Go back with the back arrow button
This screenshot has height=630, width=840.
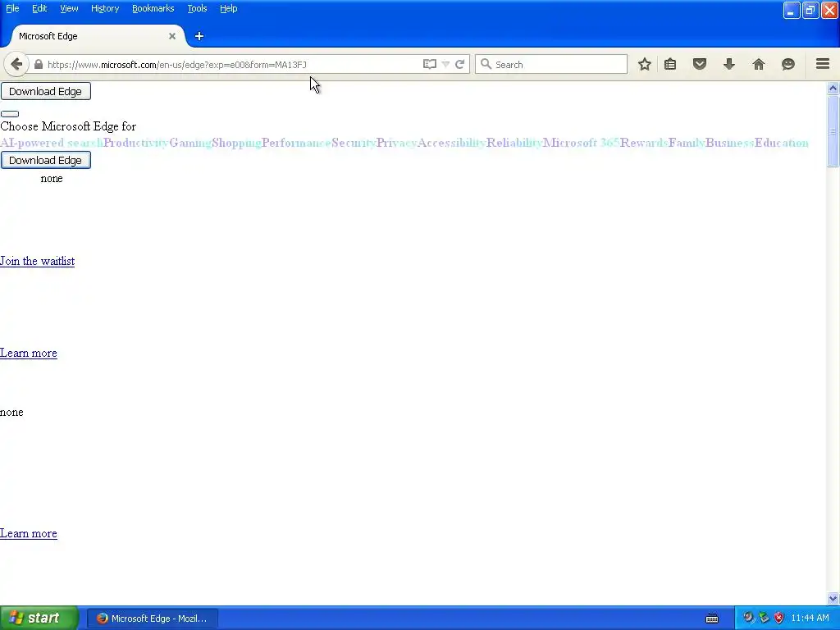coord(16,64)
